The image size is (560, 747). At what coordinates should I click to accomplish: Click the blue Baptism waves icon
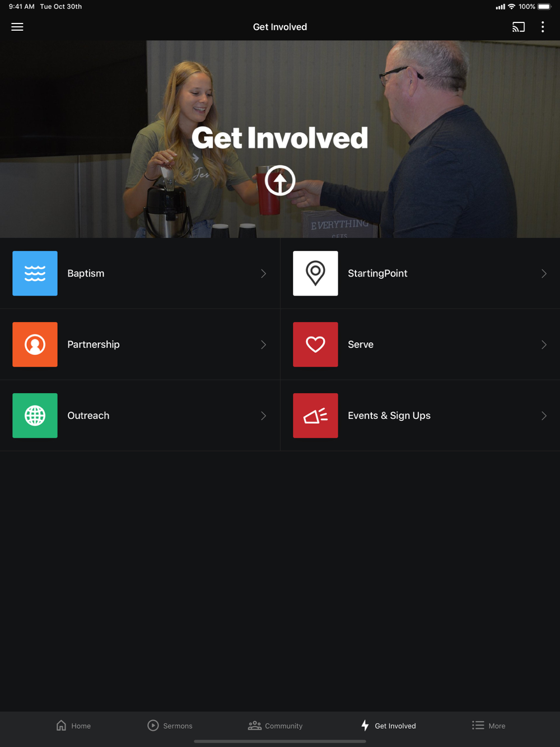pyautogui.click(x=35, y=273)
